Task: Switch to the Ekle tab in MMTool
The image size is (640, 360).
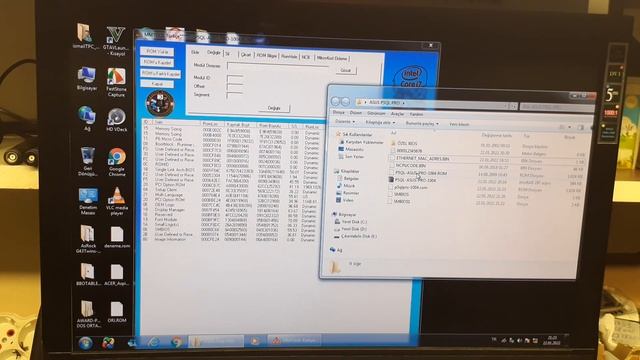Action: coord(195,53)
